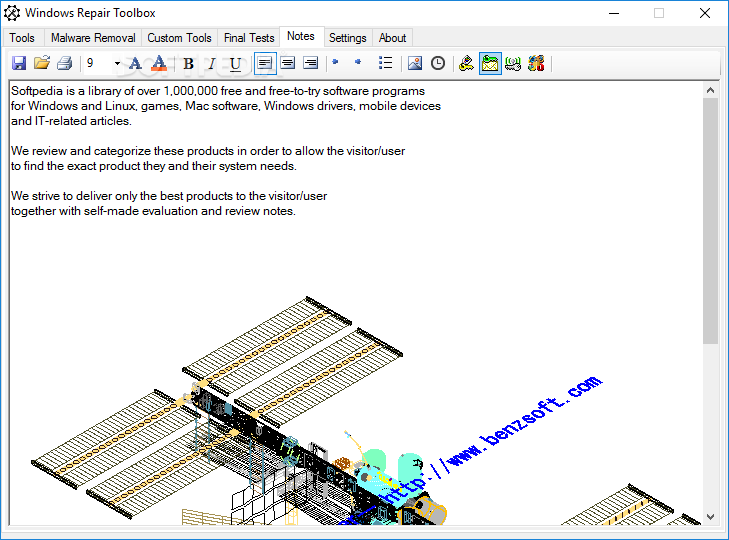
Task: Click the scrollbar up arrow
Action: 710,90
